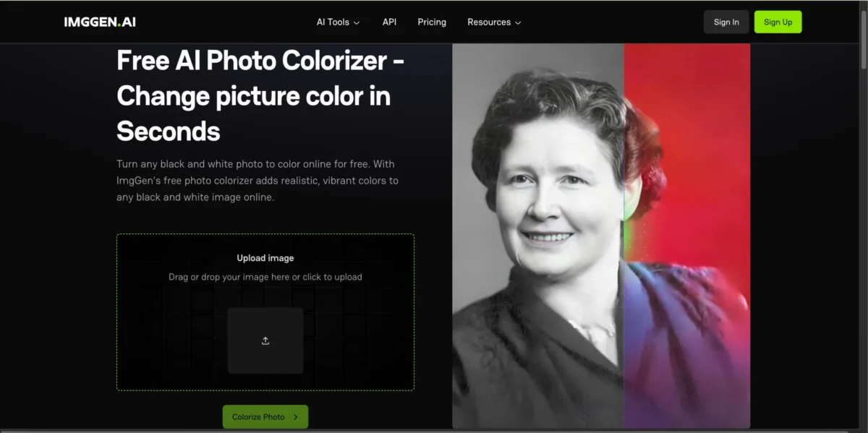This screenshot has width=868, height=433.
Task: Click "Drag or drop your image here" text
Action: pos(265,277)
